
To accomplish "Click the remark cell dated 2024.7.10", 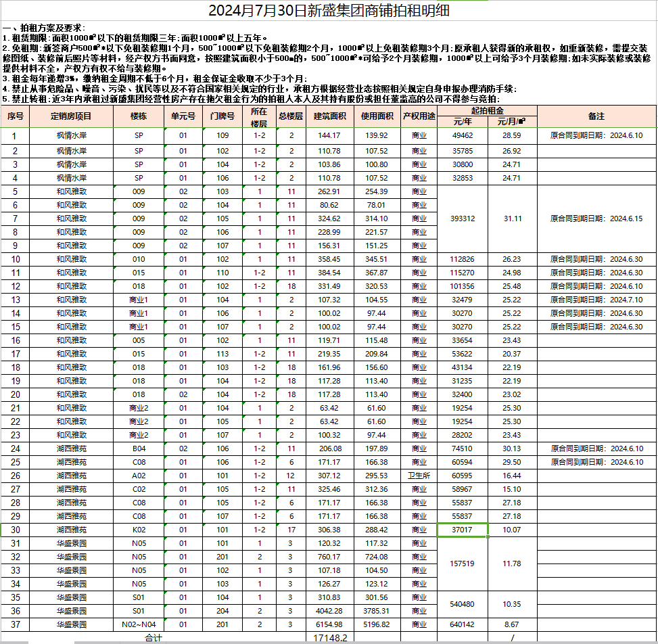I will (596, 300).
